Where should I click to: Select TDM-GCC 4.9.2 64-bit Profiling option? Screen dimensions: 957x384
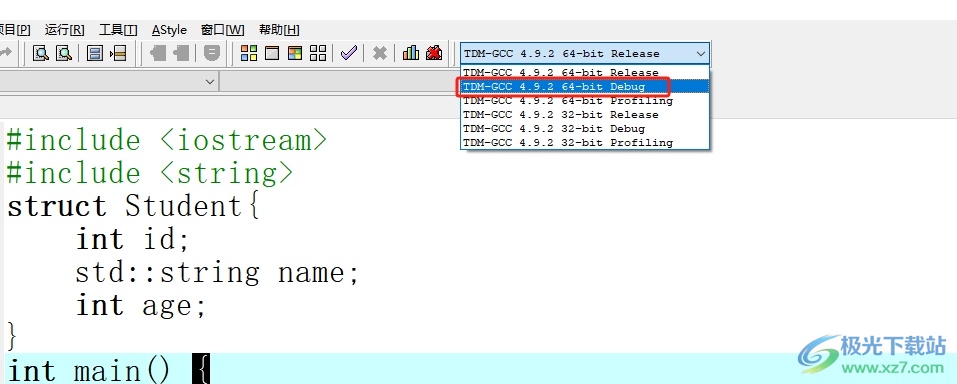pos(585,101)
